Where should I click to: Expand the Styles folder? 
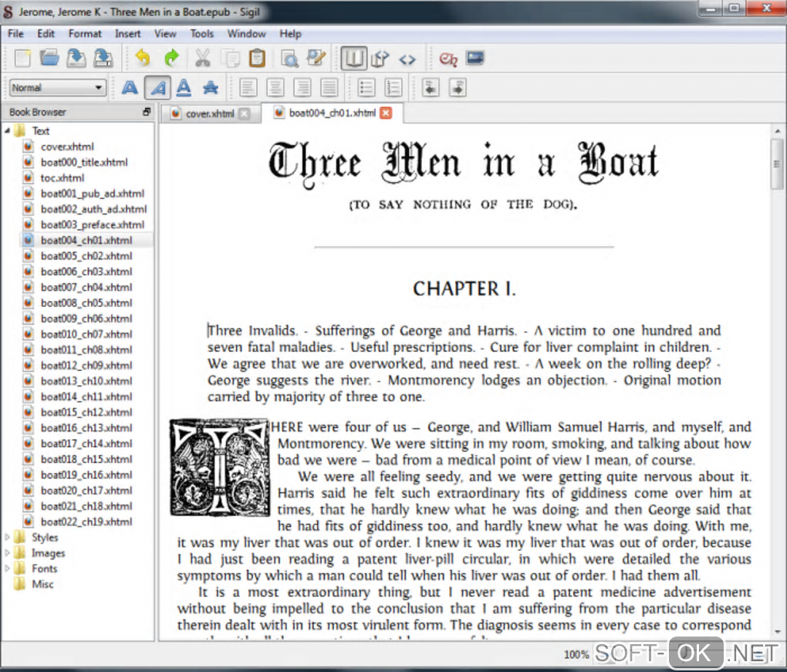point(7,538)
